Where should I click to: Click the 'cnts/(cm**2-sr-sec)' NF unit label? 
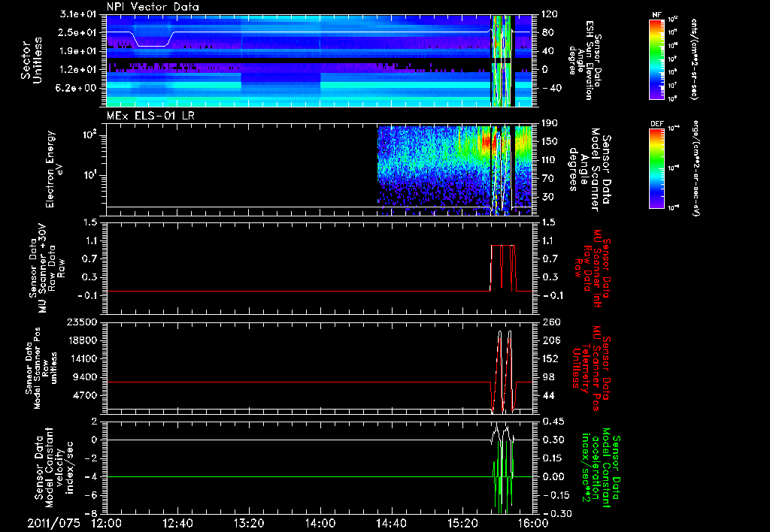[x=694, y=59]
